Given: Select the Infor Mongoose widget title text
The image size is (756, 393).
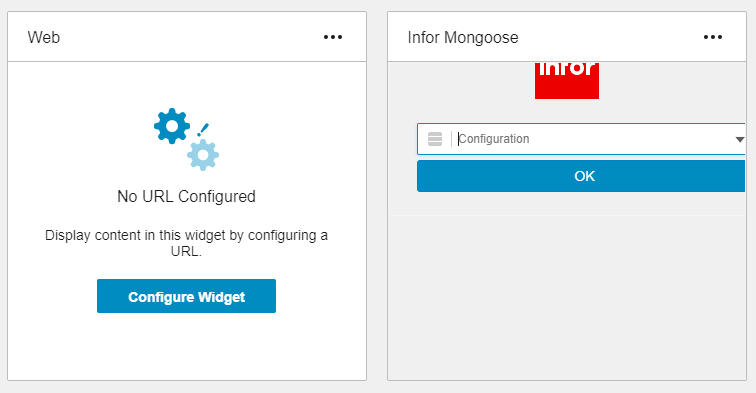Looking at the screenshot, I should coord(463,37).
